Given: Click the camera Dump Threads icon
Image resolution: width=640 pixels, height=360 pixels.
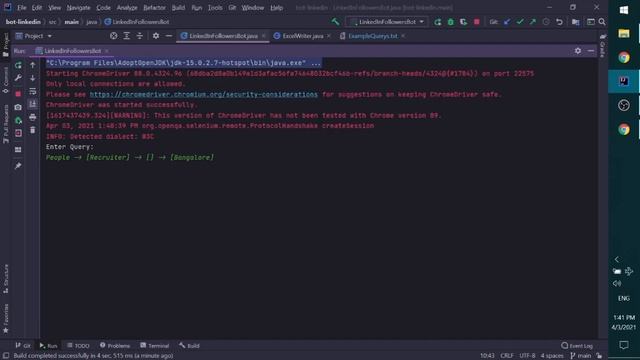Looking at the screenshot, I should point(18,107).
